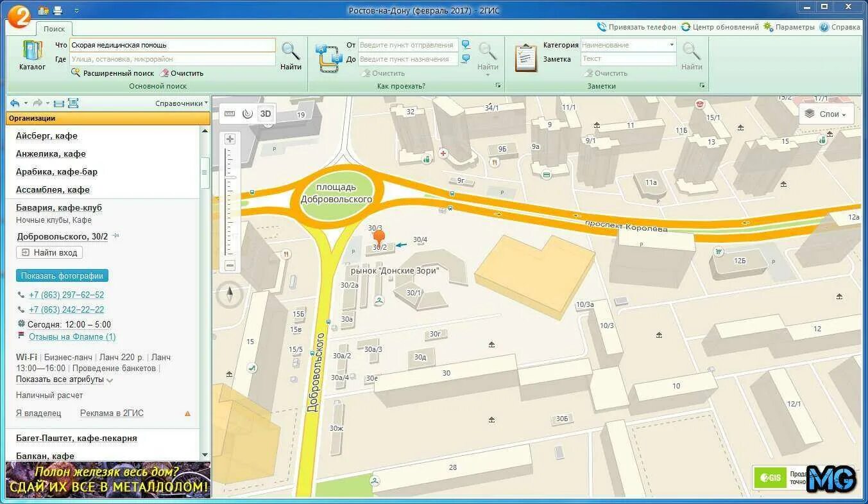Open the Справочники dropdown
This screenshot has width=868, height=504.
[182, 103]
